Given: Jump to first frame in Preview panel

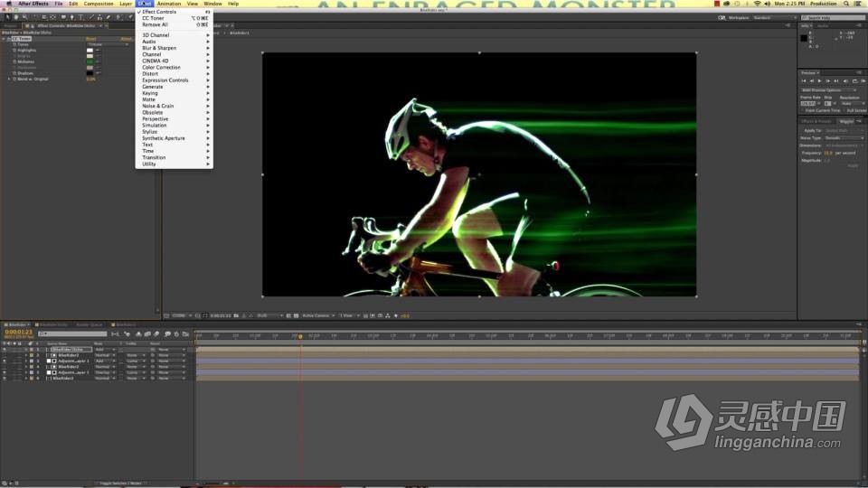Looking at the screenshot, I should point(804,80).
